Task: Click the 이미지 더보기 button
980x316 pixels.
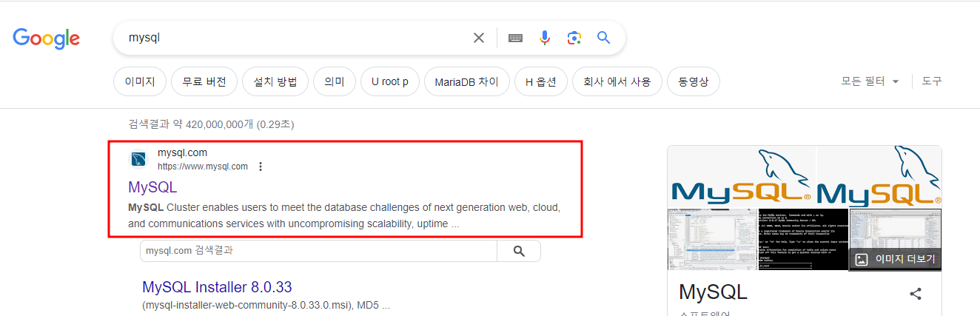Action: 895,259
